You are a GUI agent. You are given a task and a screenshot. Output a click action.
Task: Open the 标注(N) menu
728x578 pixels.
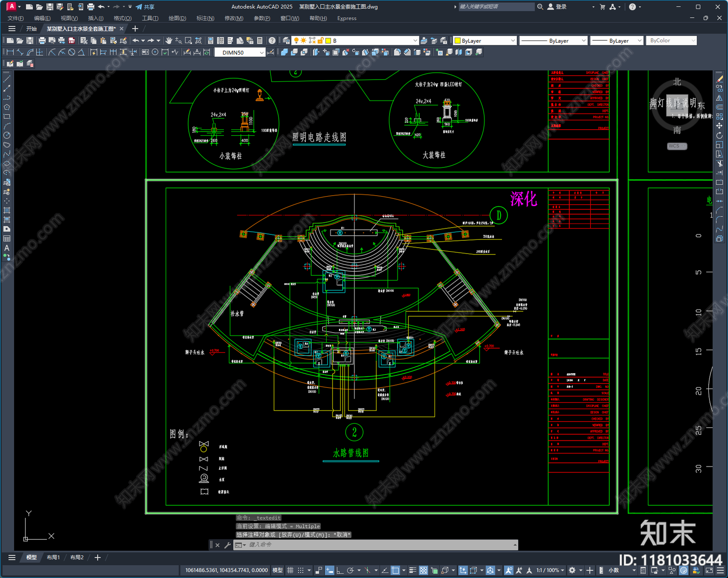tap(205, 18)
